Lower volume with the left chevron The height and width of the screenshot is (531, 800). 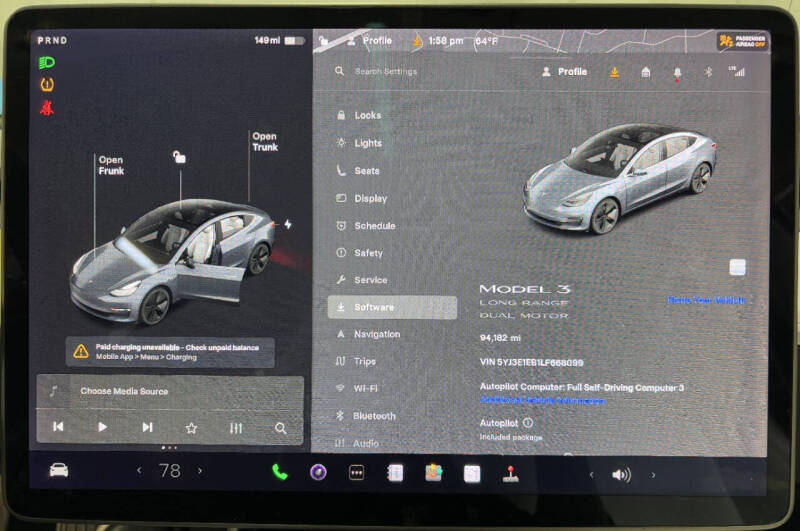(592, 475)
